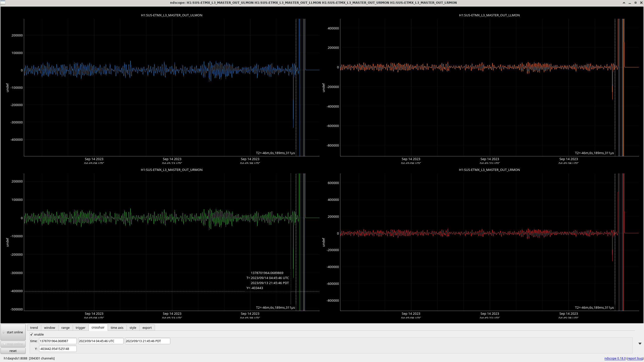
Task: Click the 04:45:23 UTC tick in ULMON plot
Action: click(172, 163)
